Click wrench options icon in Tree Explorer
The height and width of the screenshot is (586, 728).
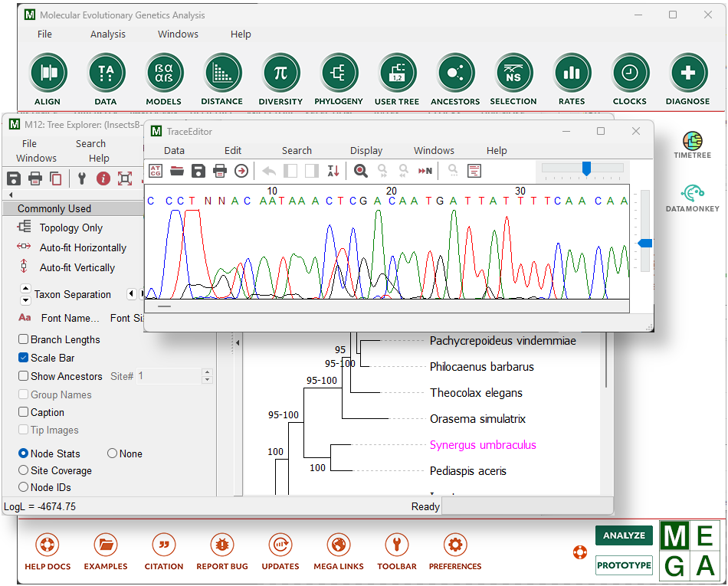pyautogui.click(x=82, y=178)
